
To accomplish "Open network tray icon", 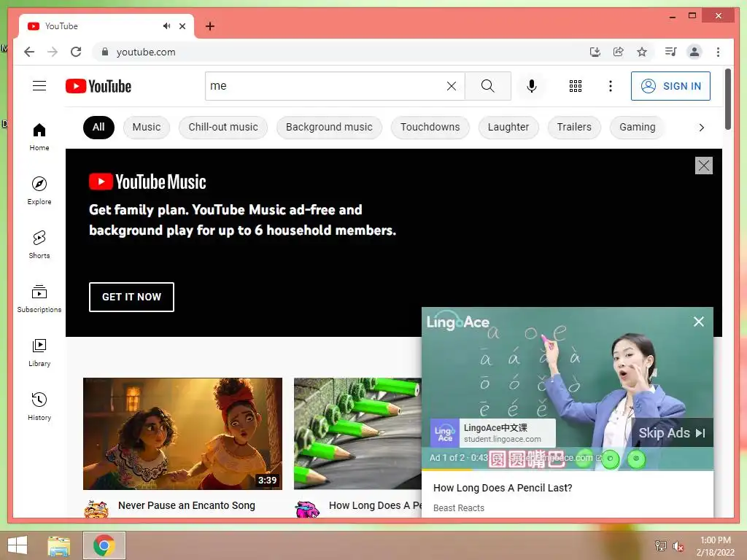I will tap(661, 545).
